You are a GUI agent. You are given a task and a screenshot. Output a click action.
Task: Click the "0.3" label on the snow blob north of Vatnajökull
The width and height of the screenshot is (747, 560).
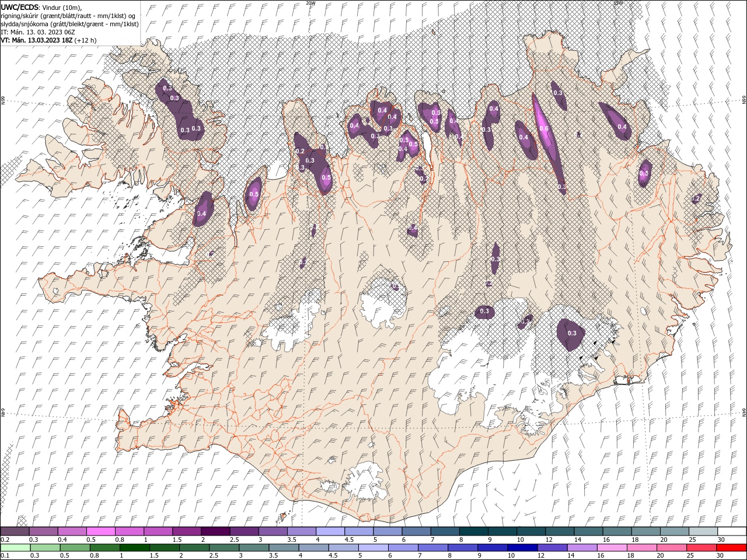coord(484,311)
